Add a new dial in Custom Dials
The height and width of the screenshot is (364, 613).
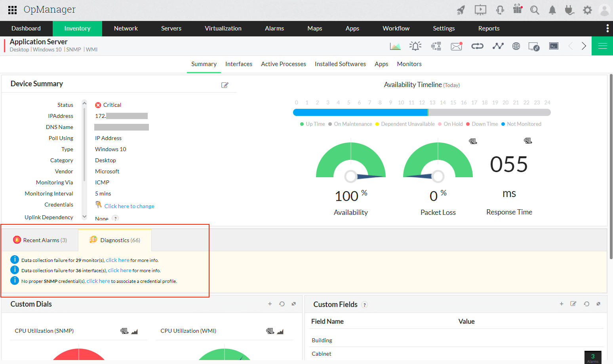pyautogui.click(x=270, y=304)
